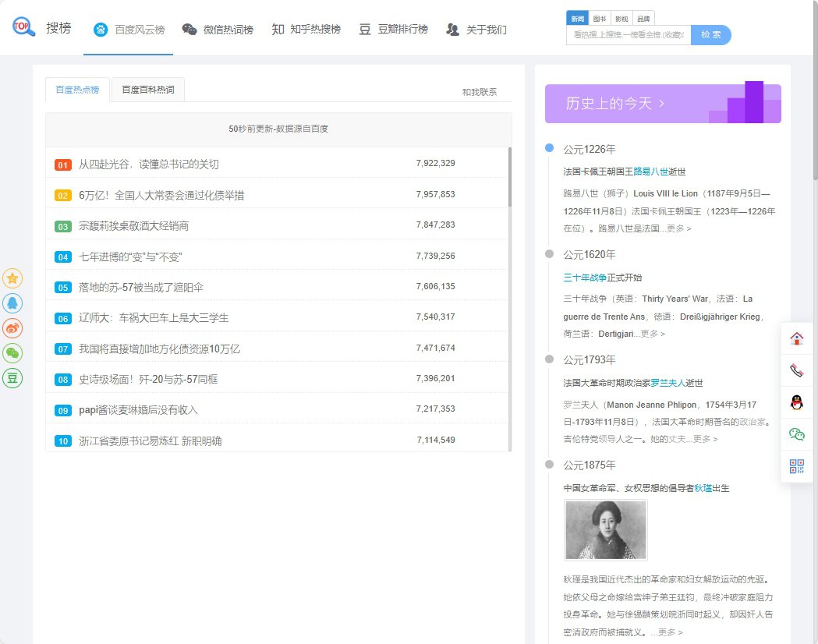Click the green Douban share icon
The height and width of the screenshot is (644, 818).
12,378
